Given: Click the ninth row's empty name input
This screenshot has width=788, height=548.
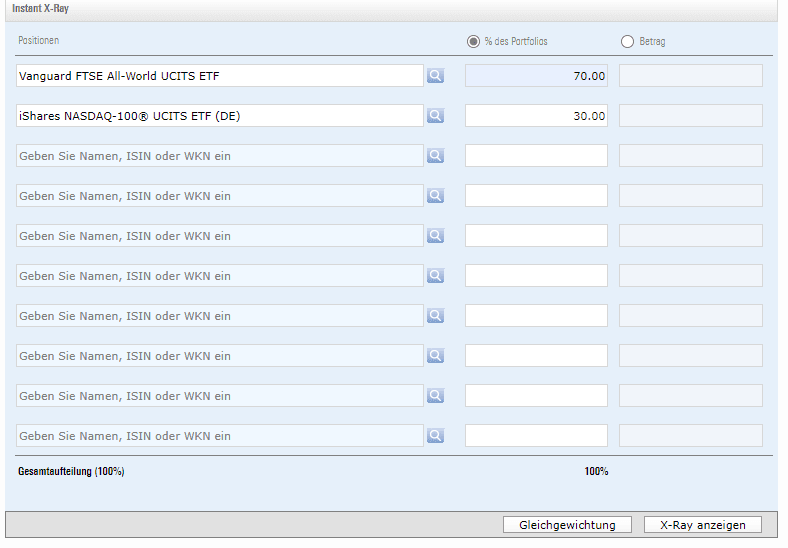Looking at the screenshot, I should pyautogui.click(x=220, y=396).
